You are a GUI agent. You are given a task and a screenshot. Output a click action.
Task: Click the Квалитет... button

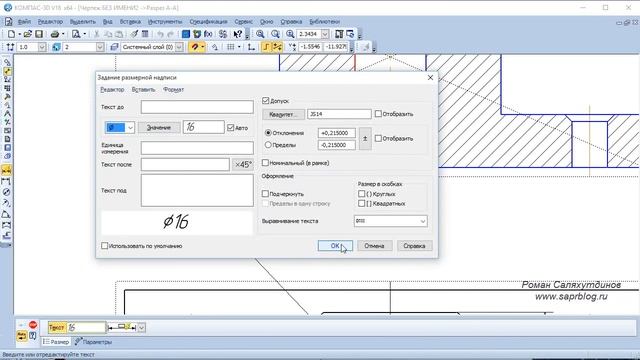283,114
